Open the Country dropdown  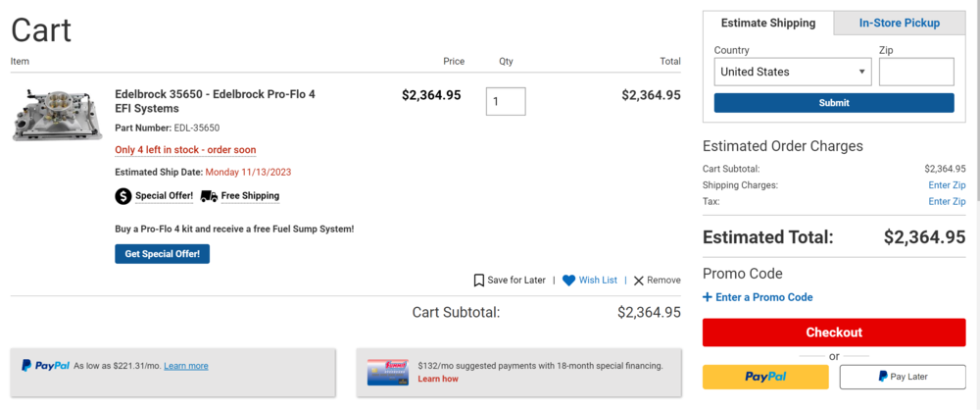pos(793,72)
